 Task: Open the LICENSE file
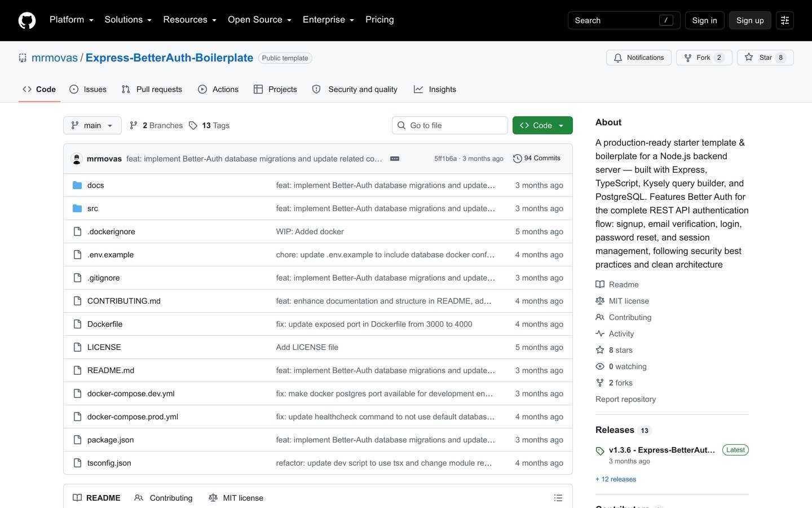coord(104,347)
